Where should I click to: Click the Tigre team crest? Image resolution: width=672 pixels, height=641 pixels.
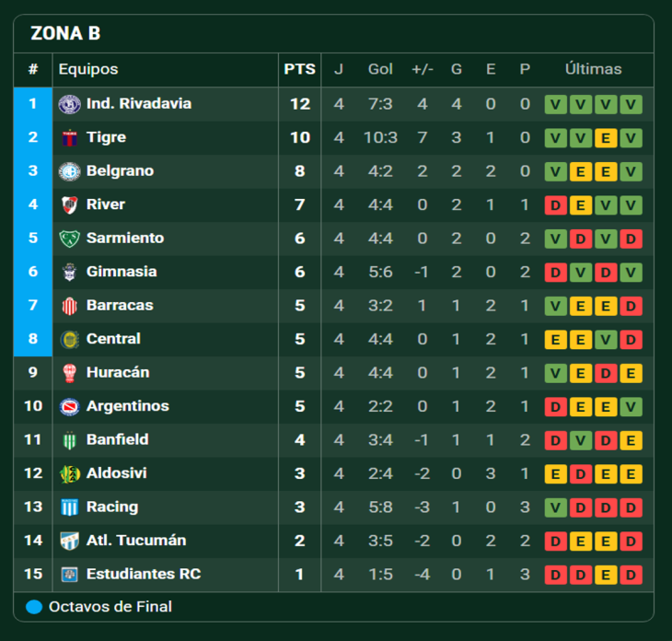[x=69, y=138]
